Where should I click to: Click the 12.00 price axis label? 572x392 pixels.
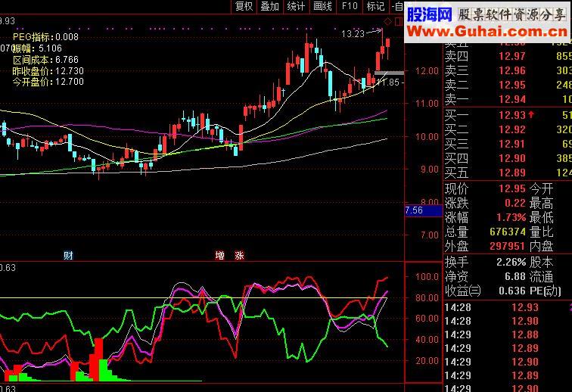[427, 71]
